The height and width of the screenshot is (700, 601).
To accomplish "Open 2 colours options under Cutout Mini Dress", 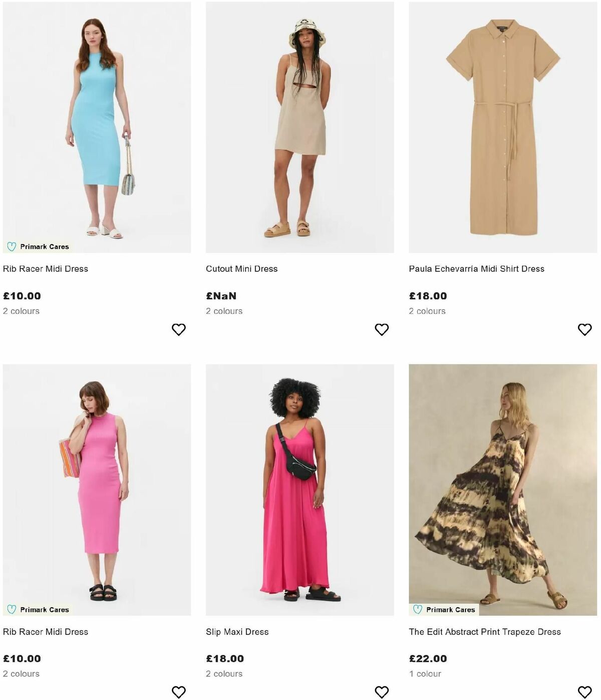I will (x=224, y=311).
